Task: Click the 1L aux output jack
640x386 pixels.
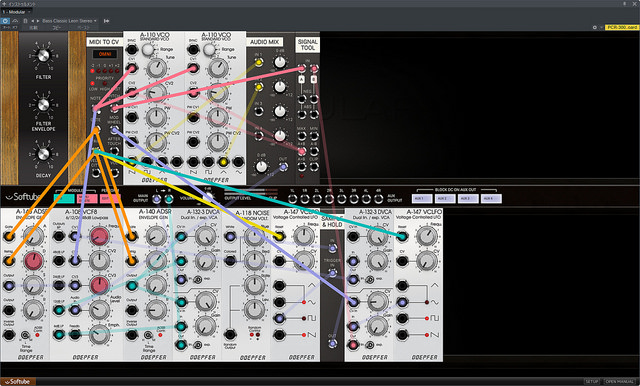Action: [292, 199]
